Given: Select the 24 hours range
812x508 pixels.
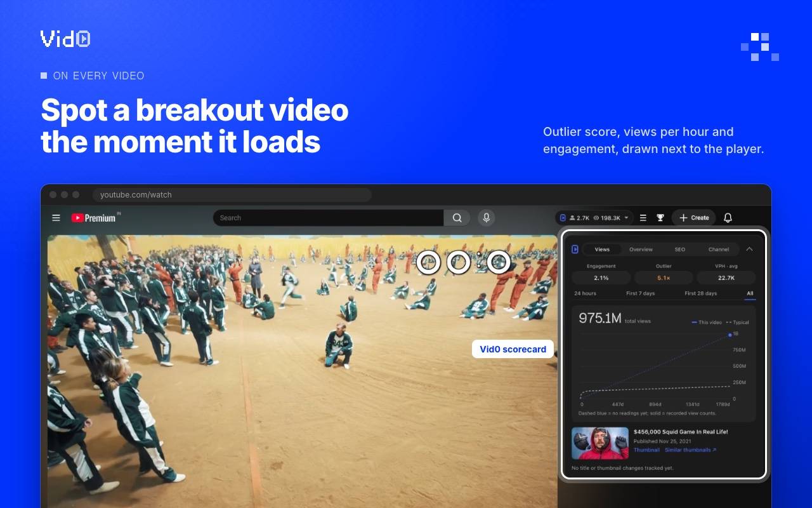Looking at the screenshot, I should coord(585,293).
